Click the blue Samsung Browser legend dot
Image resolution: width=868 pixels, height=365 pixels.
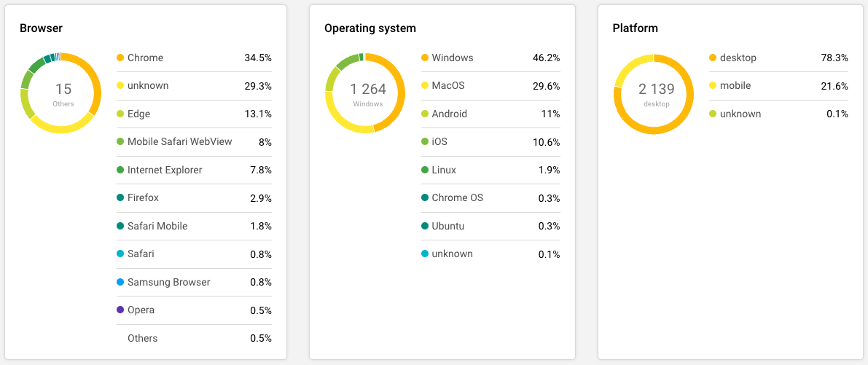[x=120, y=282]
